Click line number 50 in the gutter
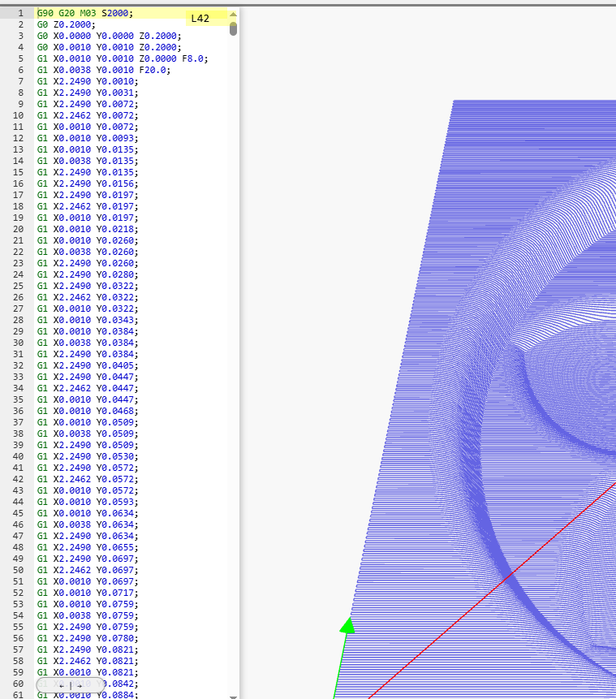Viewport: 616px width, 699px height. (19, 570)
